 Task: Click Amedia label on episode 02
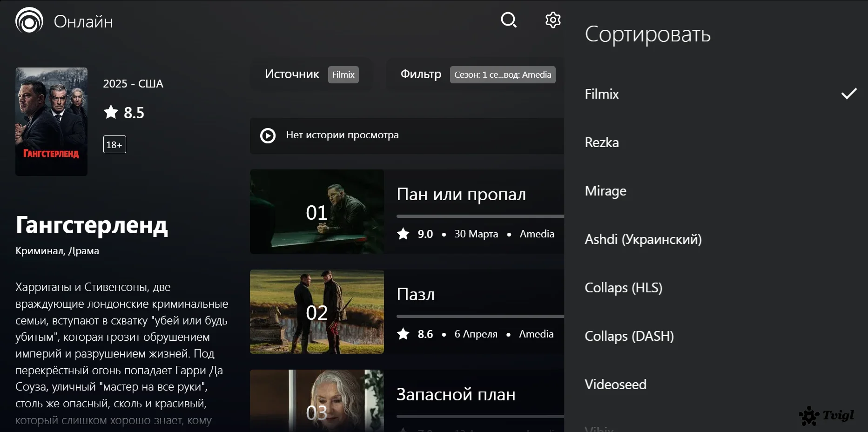point(536,334)
